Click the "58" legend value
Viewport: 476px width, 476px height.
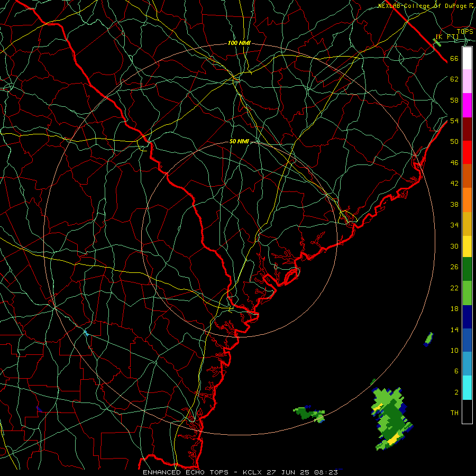[x=454, y=100]
